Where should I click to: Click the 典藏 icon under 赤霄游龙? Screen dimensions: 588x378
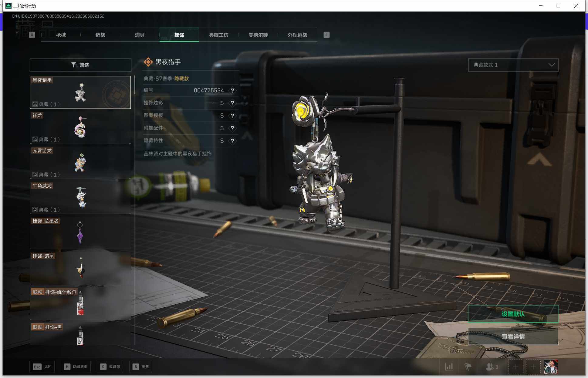pos(35,175)
